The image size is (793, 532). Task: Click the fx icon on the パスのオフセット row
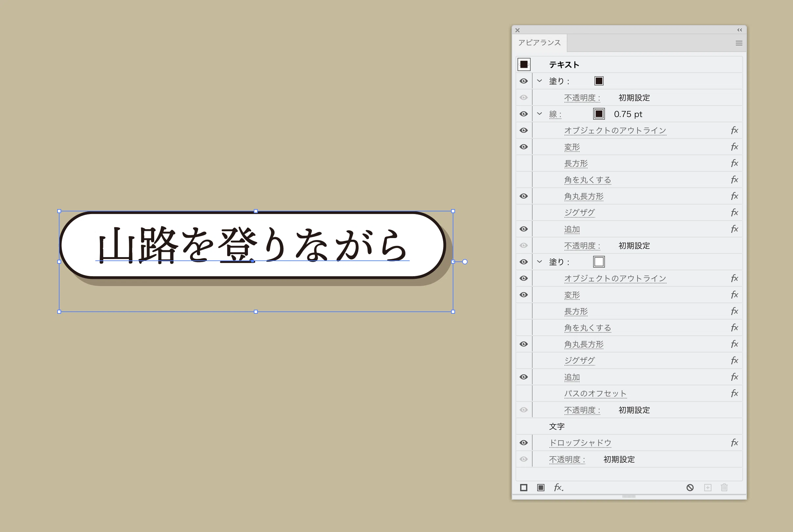point(734,393)
